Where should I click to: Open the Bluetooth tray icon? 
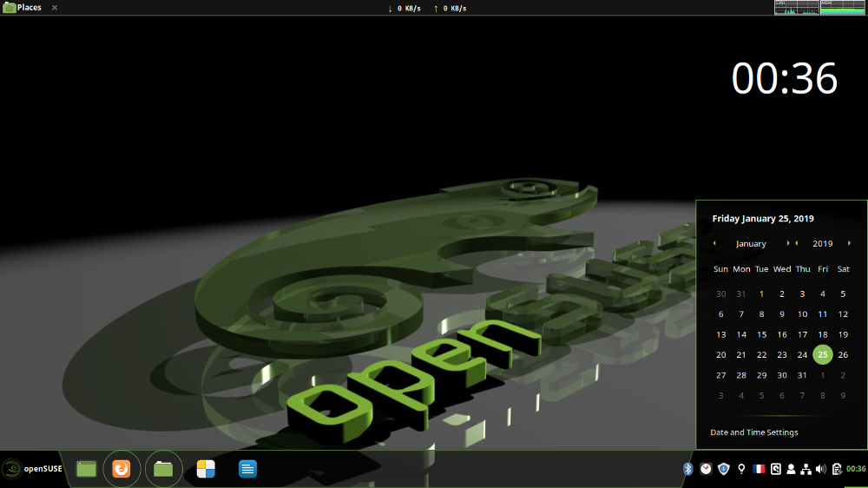point(687,469)
